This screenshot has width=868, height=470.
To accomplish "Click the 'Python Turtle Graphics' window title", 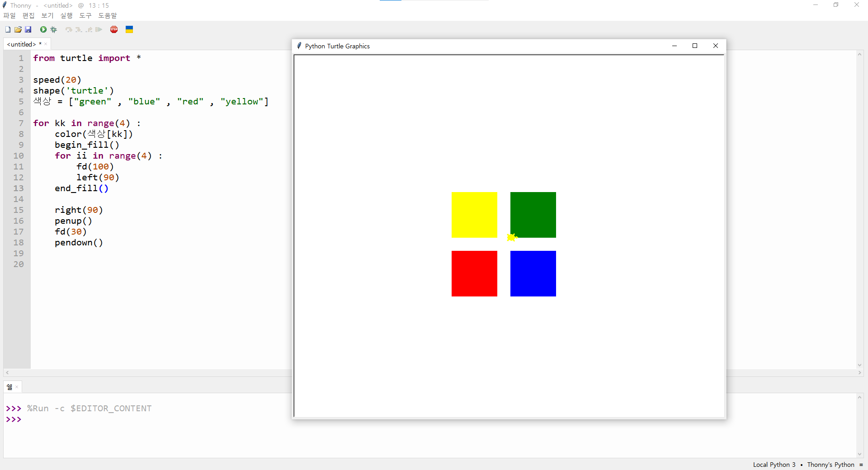I will point(337,46).
